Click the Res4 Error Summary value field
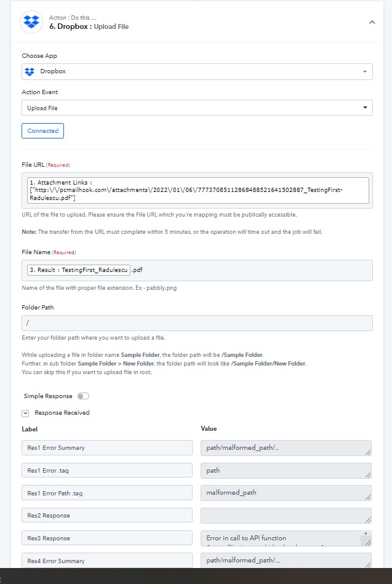This screenshot has height=584, width=392. (286, 561)
